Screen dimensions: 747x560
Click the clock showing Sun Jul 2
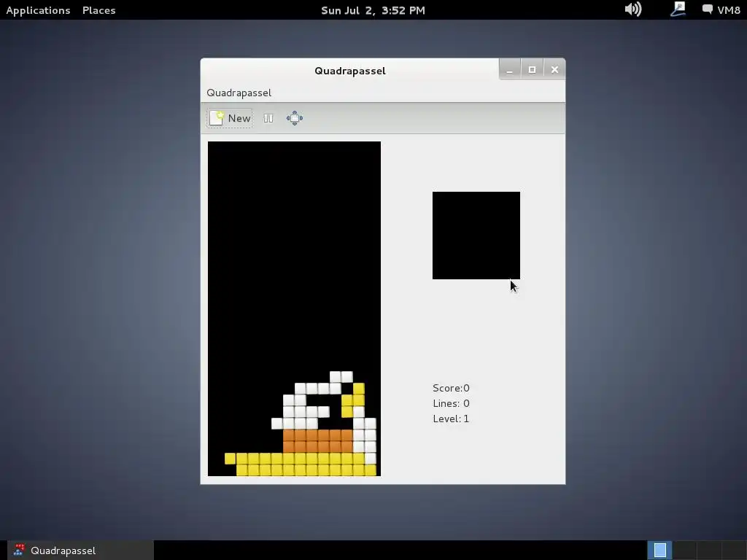click(x=373, y=10)
